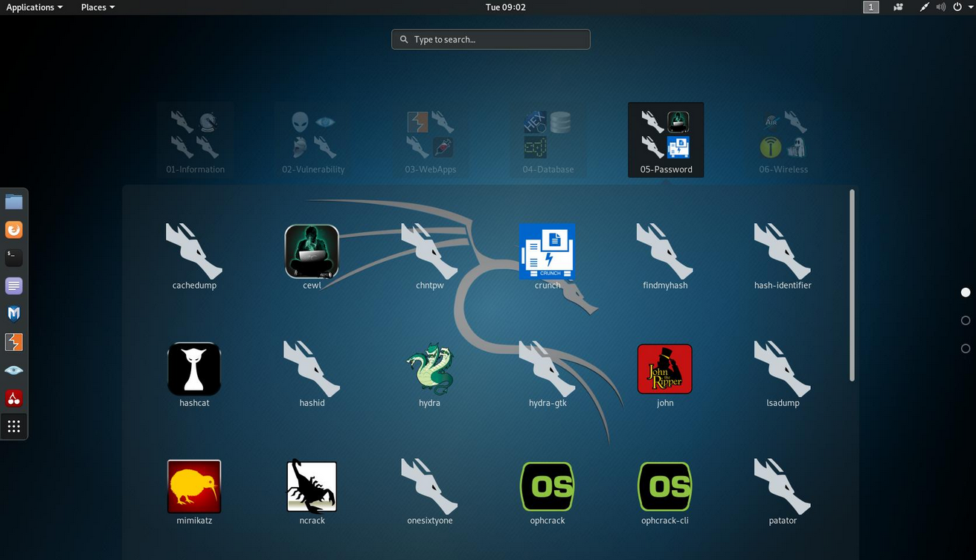
Task: Launch ophcrack
Action: (x=547, y=492)
